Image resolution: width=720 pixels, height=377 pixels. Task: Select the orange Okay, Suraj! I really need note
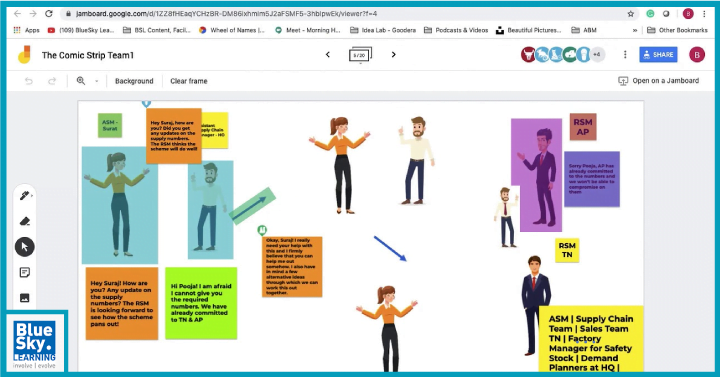pyautogui.click(x=292, y=267)
